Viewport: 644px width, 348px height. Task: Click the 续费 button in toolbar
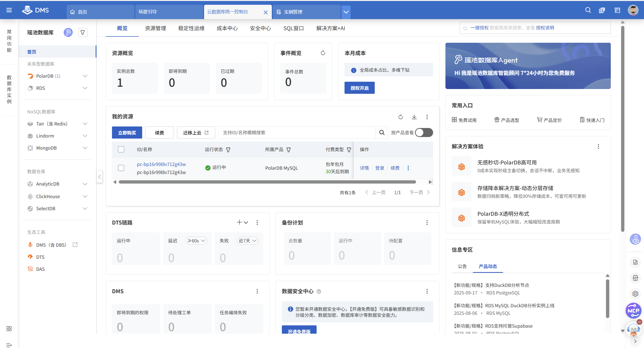coord(160,133)
